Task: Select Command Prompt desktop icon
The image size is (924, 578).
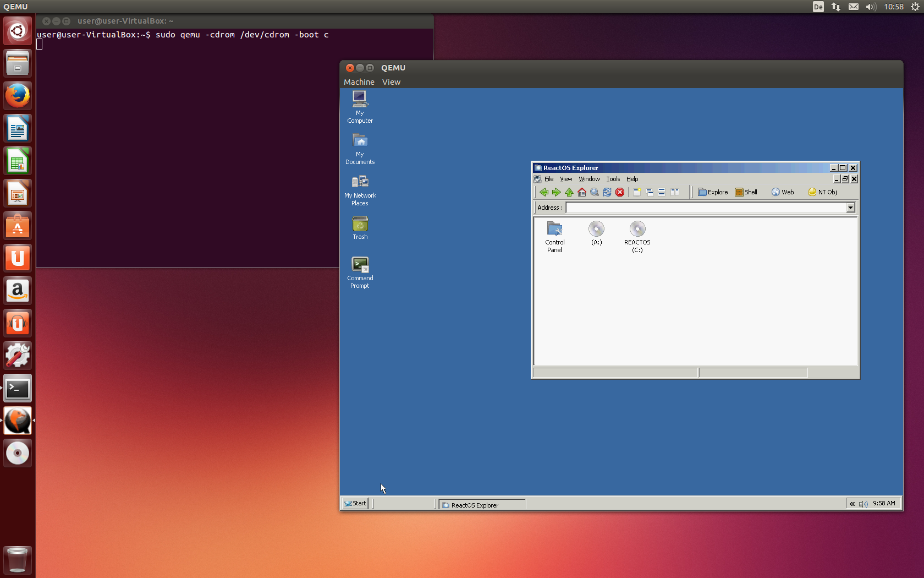Action: (x=360, y=272)
